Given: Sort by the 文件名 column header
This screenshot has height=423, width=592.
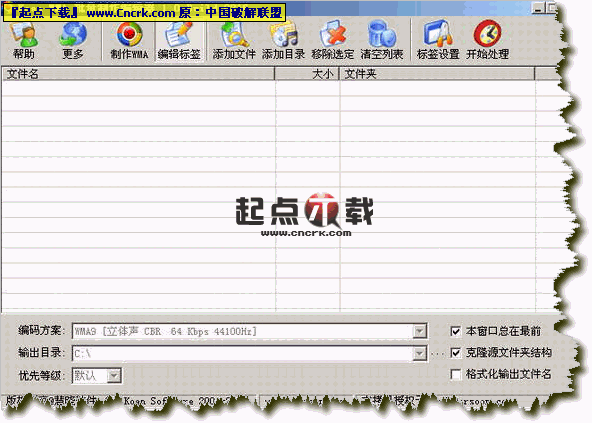Looking at the screenshot, I should (138, 74).
